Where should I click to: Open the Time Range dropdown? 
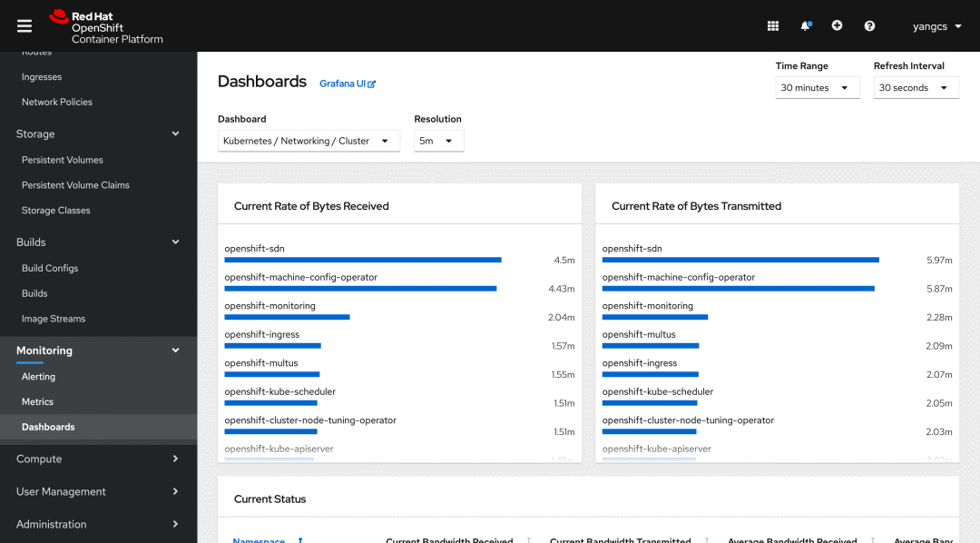pyautogui.click(x=817, y=87)
